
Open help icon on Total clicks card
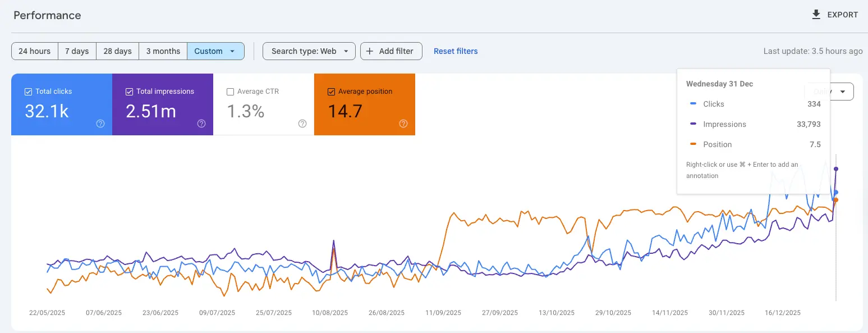pyautogui.click(x=100, y=124)
